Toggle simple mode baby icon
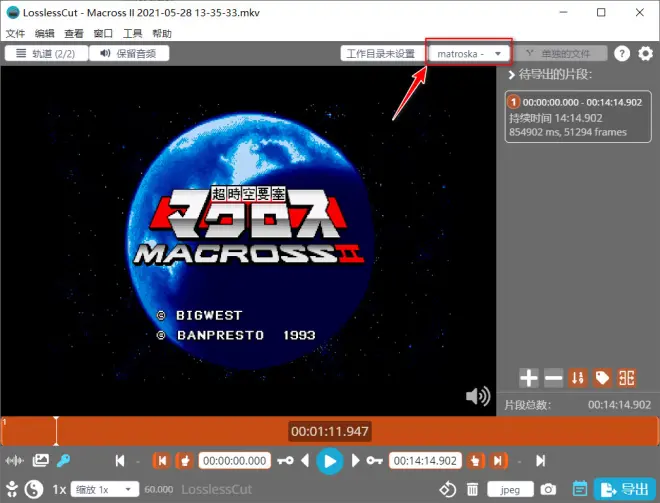 coord(12,489)
